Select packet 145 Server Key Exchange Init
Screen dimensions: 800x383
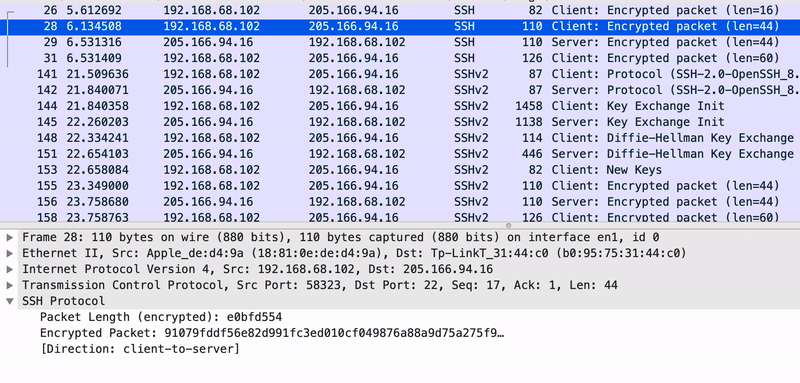(x=400, y=122)
